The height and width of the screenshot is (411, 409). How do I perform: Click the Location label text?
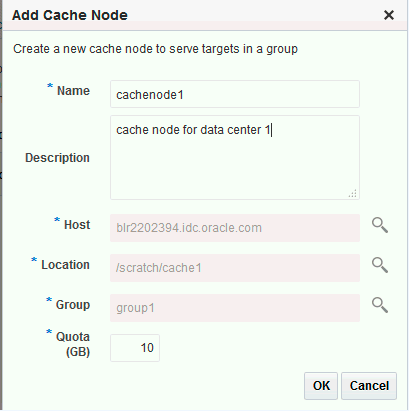click(x=65, y=265)
